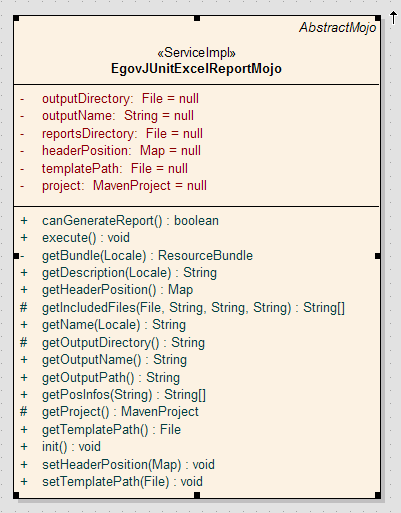Click the bottom-right corner selection handle
401x513 pixels.
(378, 495)
